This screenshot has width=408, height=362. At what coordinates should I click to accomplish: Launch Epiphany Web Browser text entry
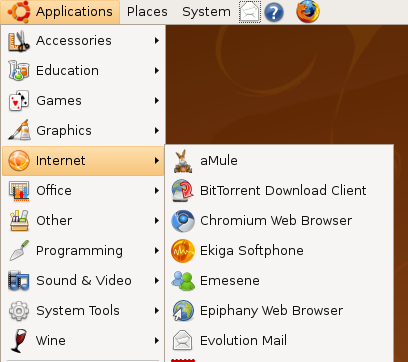[271, 311]
